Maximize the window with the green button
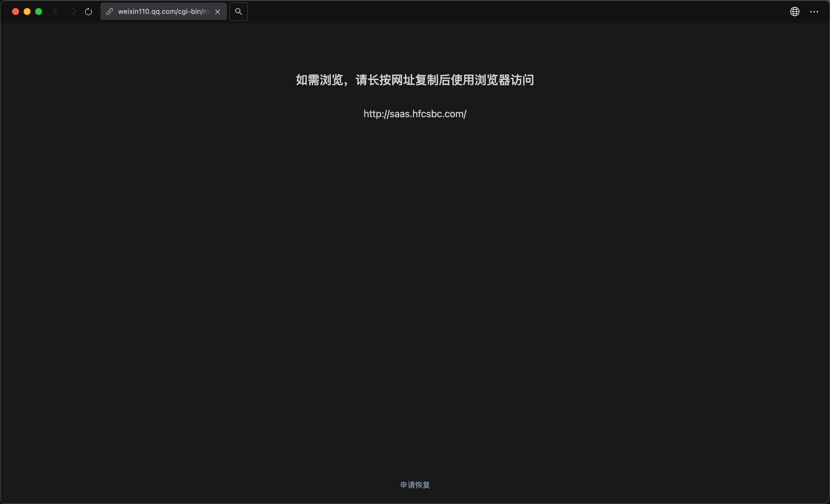The height and width of the screenshot is (504, 830). tap(39, 12)
